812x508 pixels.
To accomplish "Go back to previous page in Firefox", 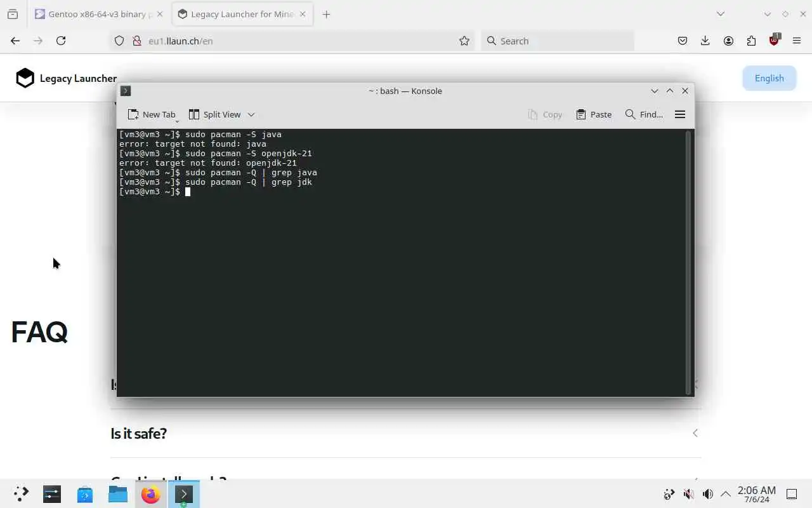I will (15, 41).
